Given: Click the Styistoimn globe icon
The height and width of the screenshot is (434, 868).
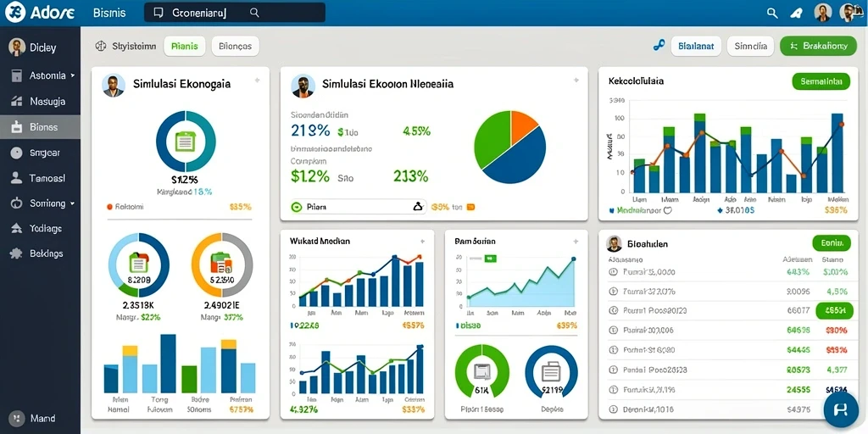Looking at the screenshot, I should pos(101,47).
